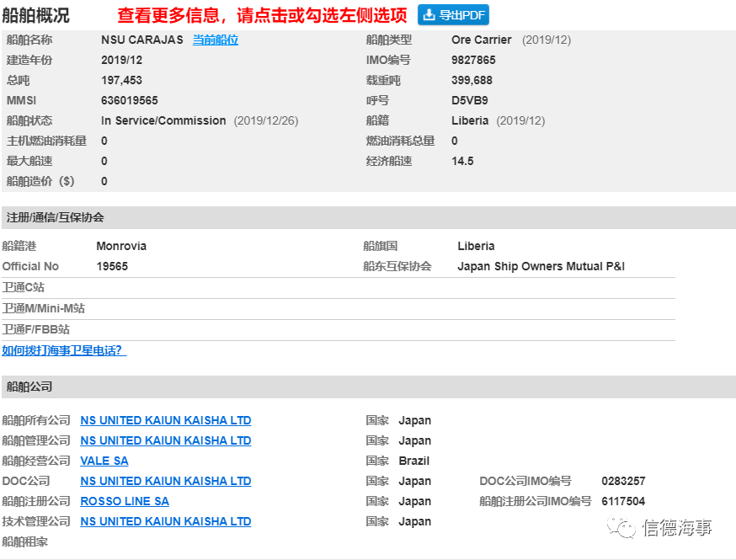Open the 当前船位 link
The height and width of the screenshot is (560, 736).
(216, 40)
